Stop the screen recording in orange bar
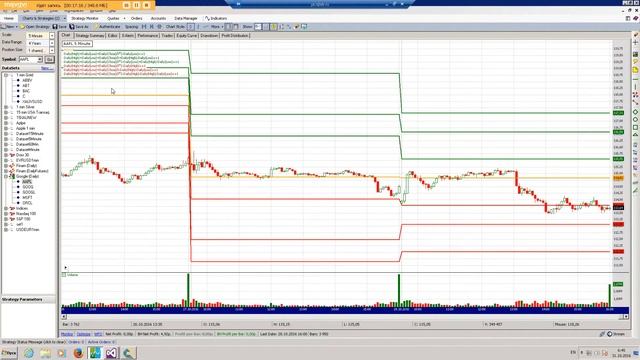The image size is (640, 360). click(147, 5)
